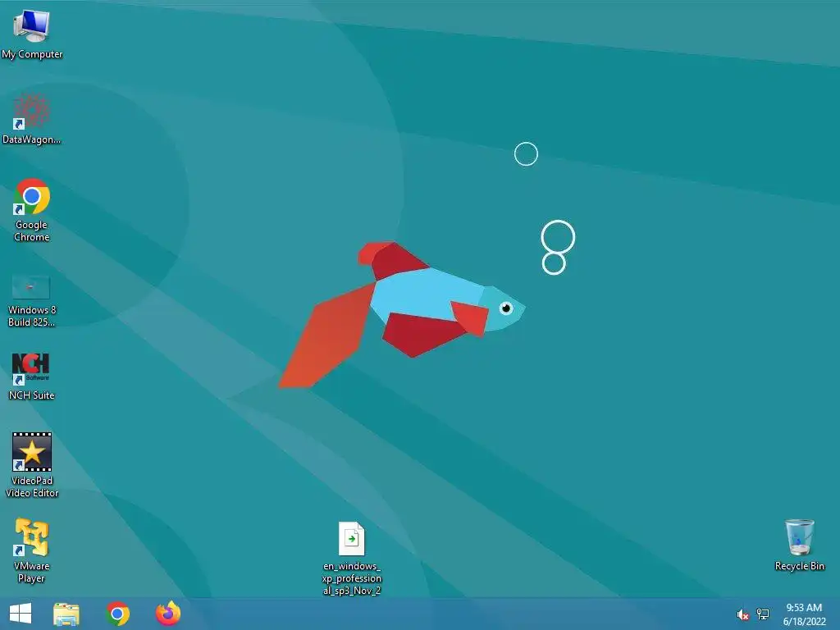This screenshot has height=630, width=840.
Task: Click the My Computer label text
Action: pyautogui.click(x=32, y=54)
